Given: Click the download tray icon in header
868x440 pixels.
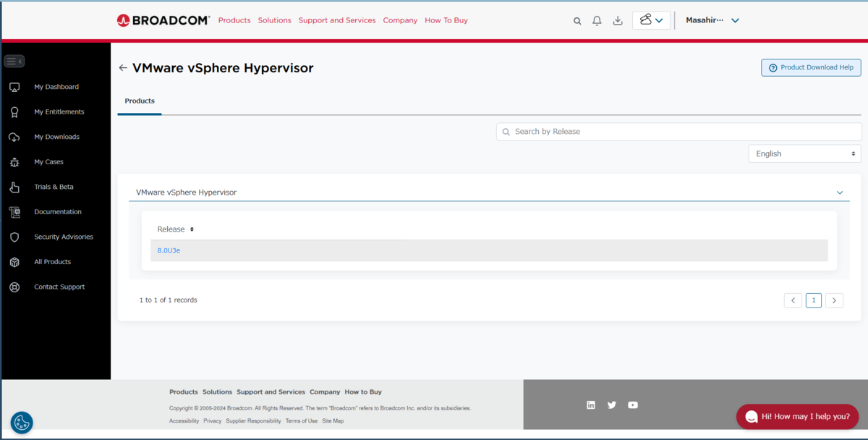Looking at the screenshot, I should (618, 21).
